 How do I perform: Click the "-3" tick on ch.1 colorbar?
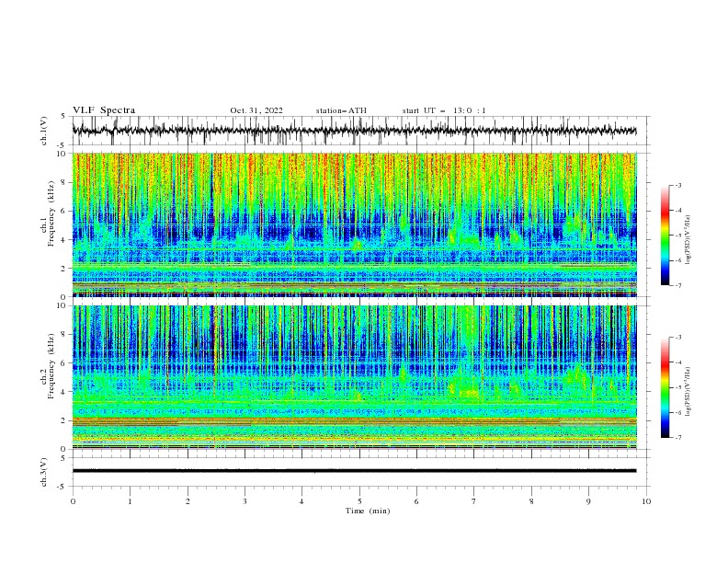(678, 185)
